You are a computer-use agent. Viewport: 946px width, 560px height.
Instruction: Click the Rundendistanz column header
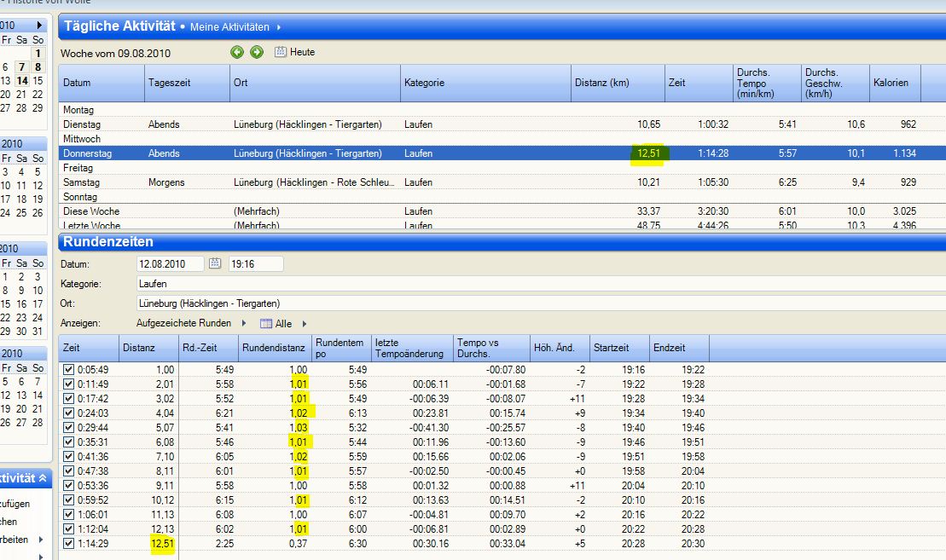pos(273,348)
